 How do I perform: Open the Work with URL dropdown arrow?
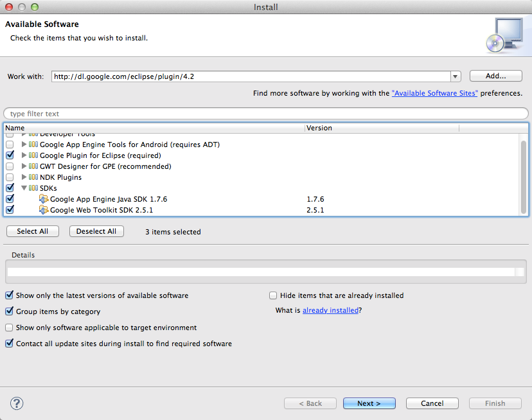pyautogui.click(x=456, y=76)
